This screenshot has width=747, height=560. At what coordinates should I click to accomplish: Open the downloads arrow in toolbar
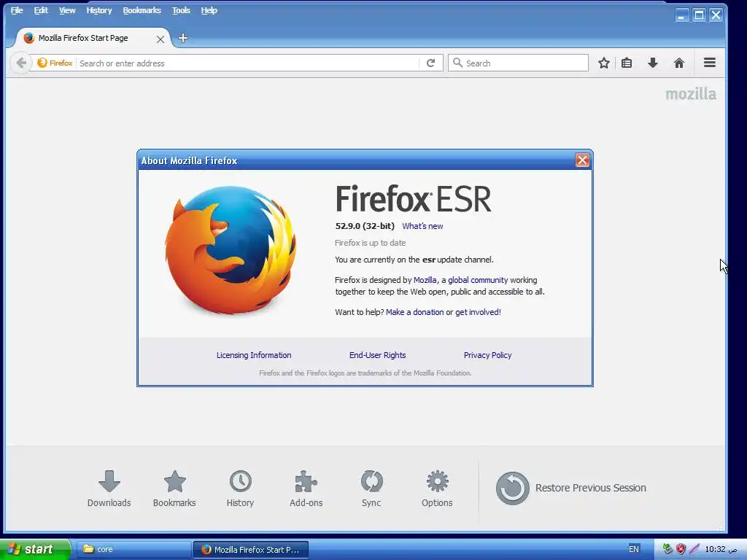click(x=653, y=63)
